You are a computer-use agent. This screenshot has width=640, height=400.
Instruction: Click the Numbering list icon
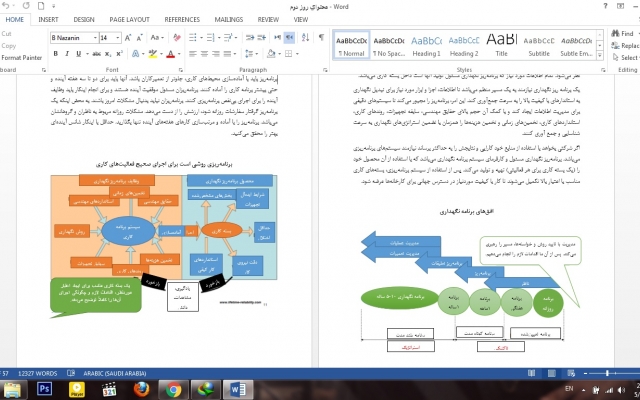click(x=213, y=38)
